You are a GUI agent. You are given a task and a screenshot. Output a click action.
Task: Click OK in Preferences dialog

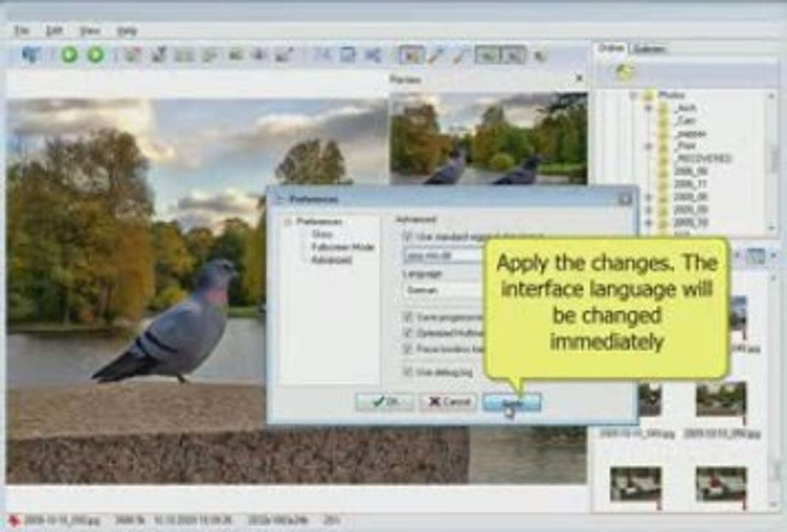pos(385,401)
